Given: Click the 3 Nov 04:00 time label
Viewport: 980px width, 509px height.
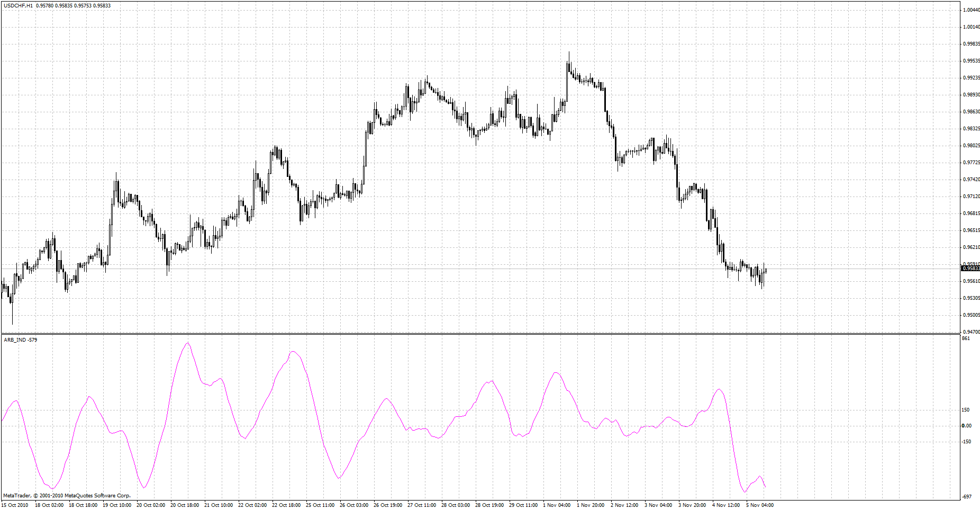Looking at the screenshot, I should coord(658,505).
